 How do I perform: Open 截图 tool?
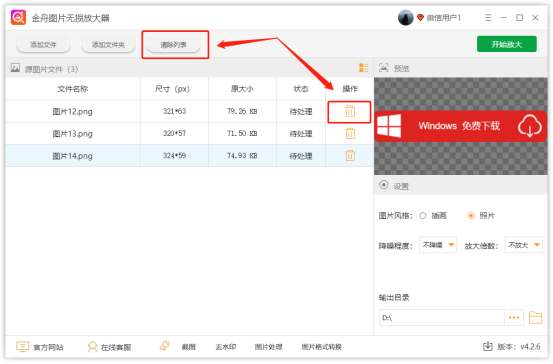coord(189,347)
